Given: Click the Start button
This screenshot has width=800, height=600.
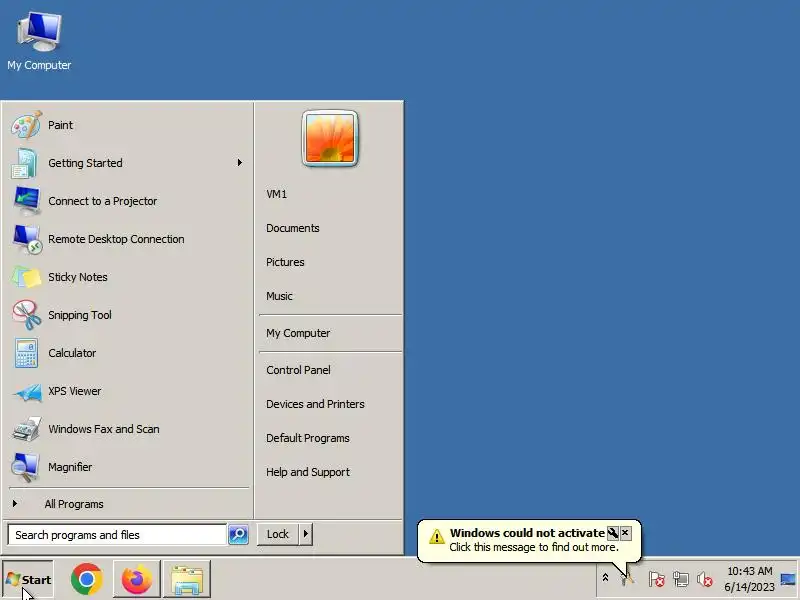Looking at the screenshot, I should 28,580.
